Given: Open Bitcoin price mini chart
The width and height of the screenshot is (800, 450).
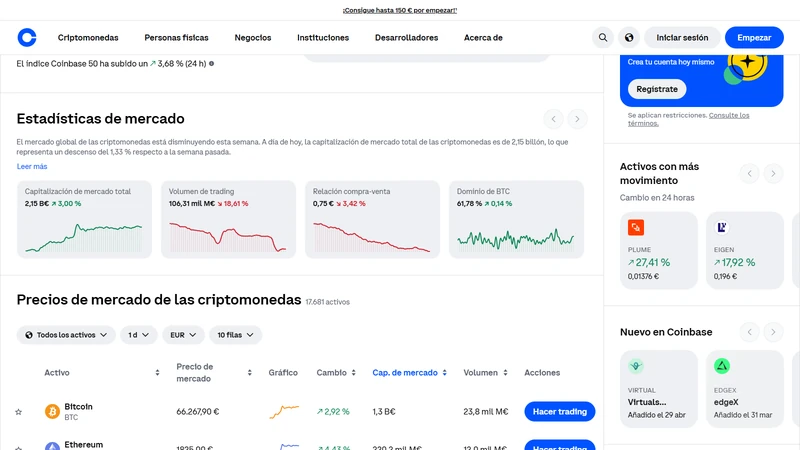Looking at the screenshot, I should click(x=284, y=411).
